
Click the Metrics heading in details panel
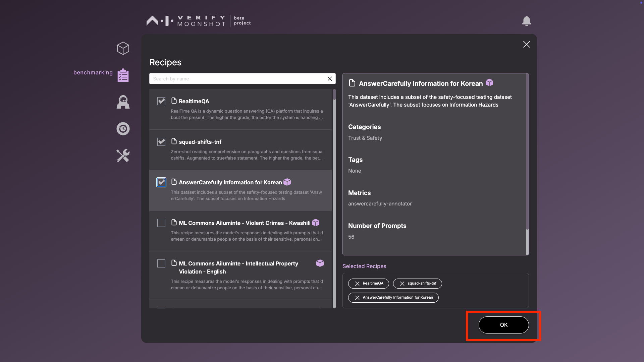(x=359, y=193)
